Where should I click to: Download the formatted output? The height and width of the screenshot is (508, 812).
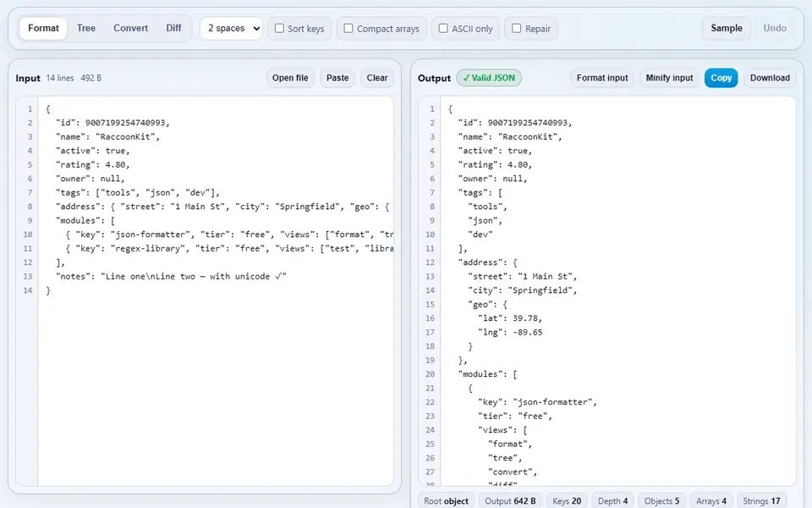click(770, 78)
